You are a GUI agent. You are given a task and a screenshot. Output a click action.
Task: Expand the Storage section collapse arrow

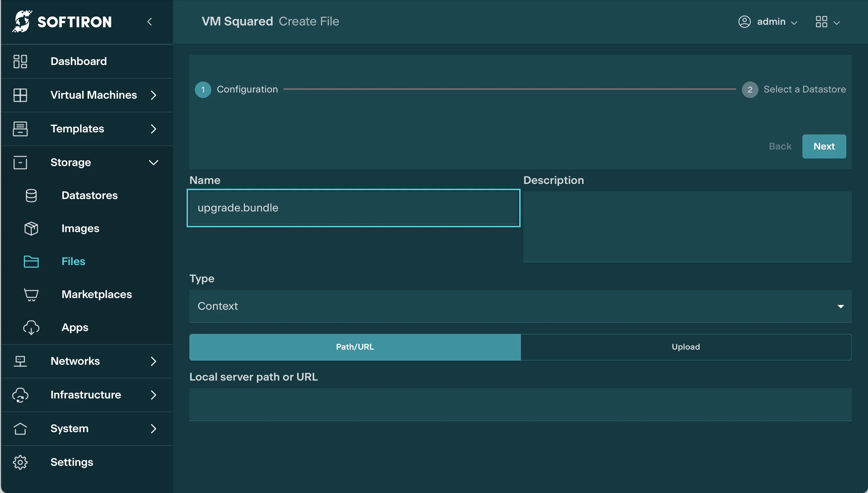pyautogui.click(x=153, y=162)
